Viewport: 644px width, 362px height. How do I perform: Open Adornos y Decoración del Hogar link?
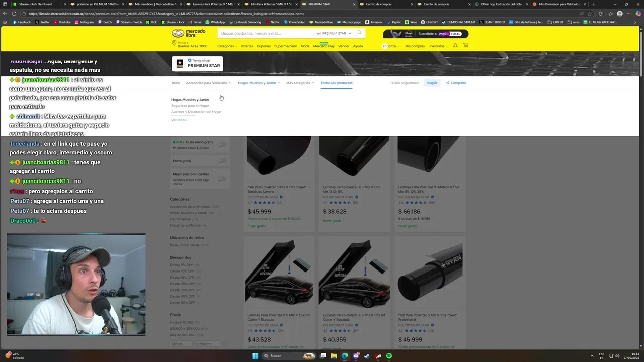tap(196, 111)
